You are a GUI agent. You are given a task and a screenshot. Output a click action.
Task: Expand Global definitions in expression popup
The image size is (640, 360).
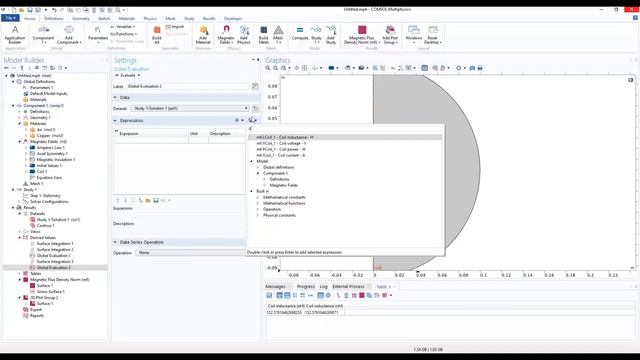258,167
